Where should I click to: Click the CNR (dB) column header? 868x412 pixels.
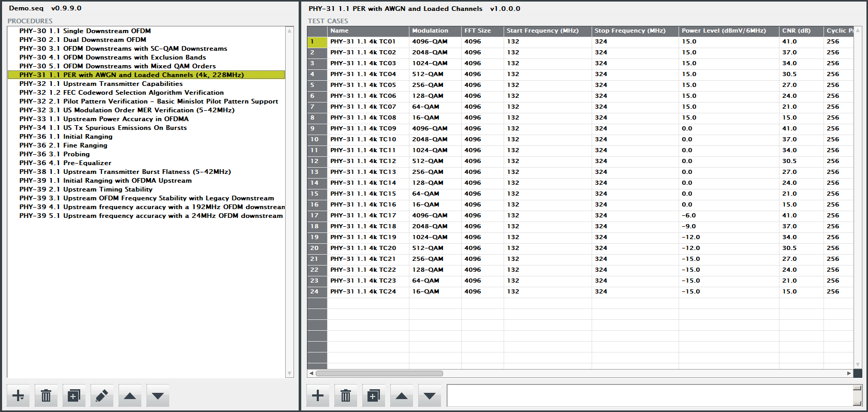point(796,31)
